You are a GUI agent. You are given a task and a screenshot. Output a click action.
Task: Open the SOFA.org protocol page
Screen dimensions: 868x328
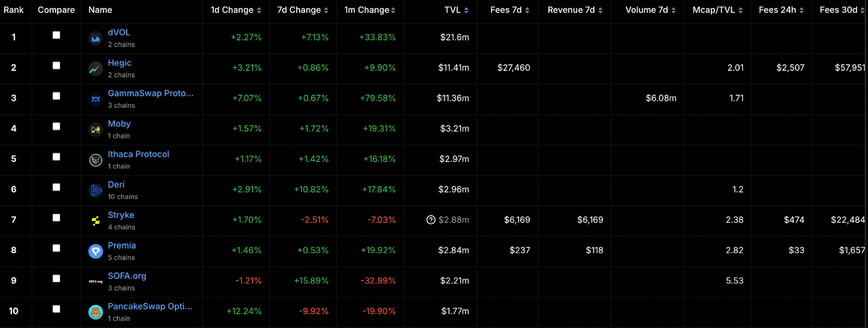pyautogui.click(x=127, y=276)
